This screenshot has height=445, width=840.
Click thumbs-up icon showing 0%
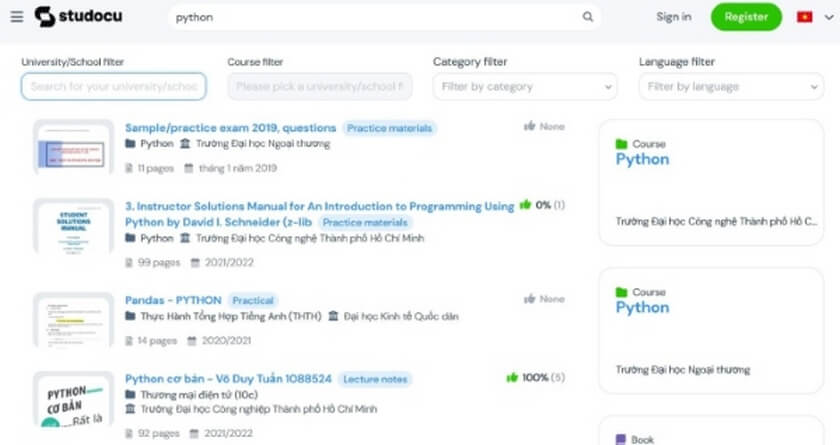click(x=525, y=205)
